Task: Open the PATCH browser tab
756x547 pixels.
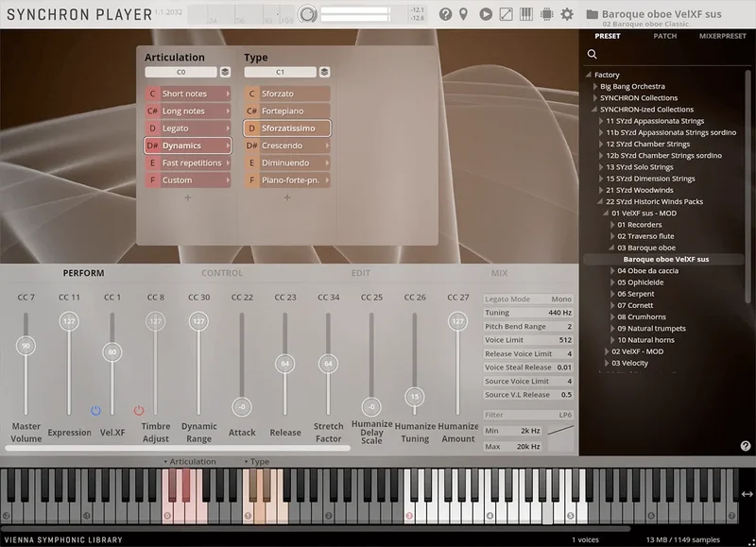Action: click(x=665, y=36)
